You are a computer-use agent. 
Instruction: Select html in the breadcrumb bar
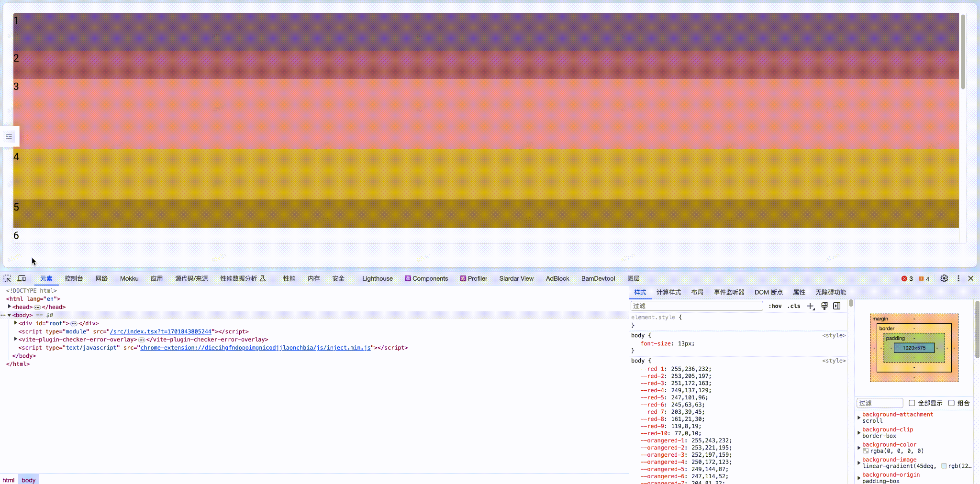(x=9, y=480)
